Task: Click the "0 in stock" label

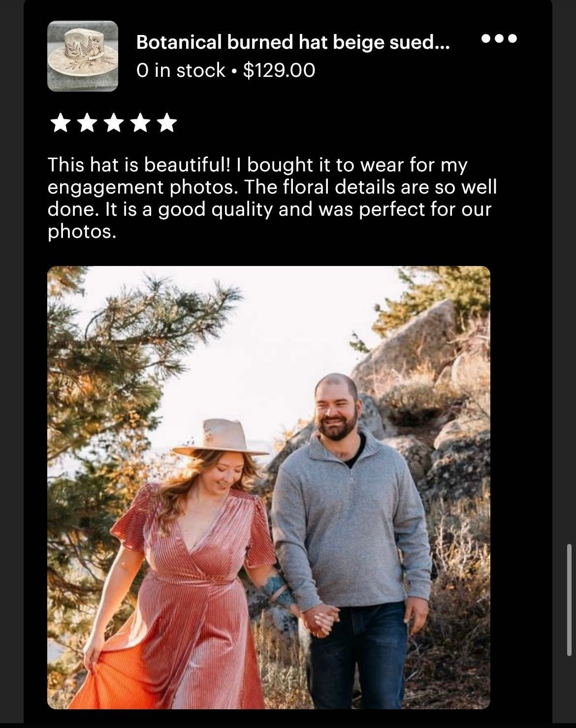Action: point(181,70)
